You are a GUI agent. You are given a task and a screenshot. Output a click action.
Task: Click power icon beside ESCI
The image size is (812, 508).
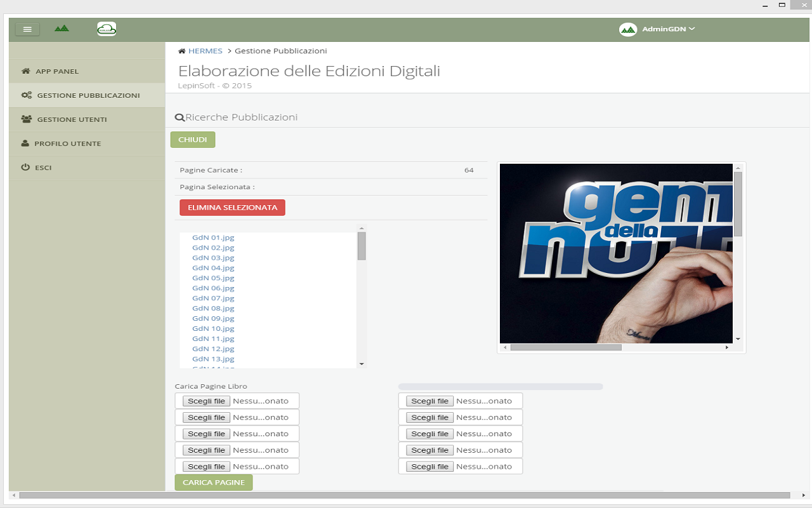pos(25,168)
